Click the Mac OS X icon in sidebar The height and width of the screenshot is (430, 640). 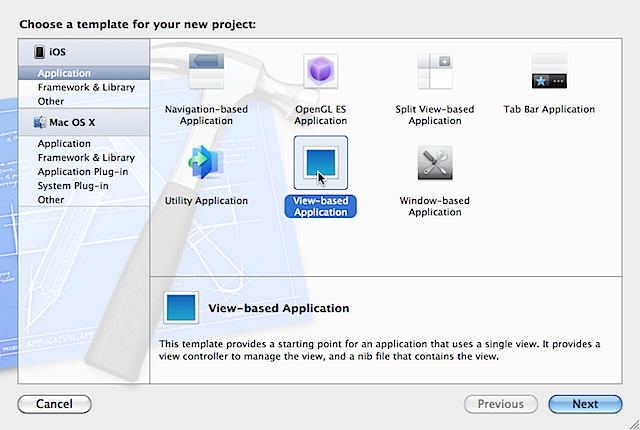[40, 122]
